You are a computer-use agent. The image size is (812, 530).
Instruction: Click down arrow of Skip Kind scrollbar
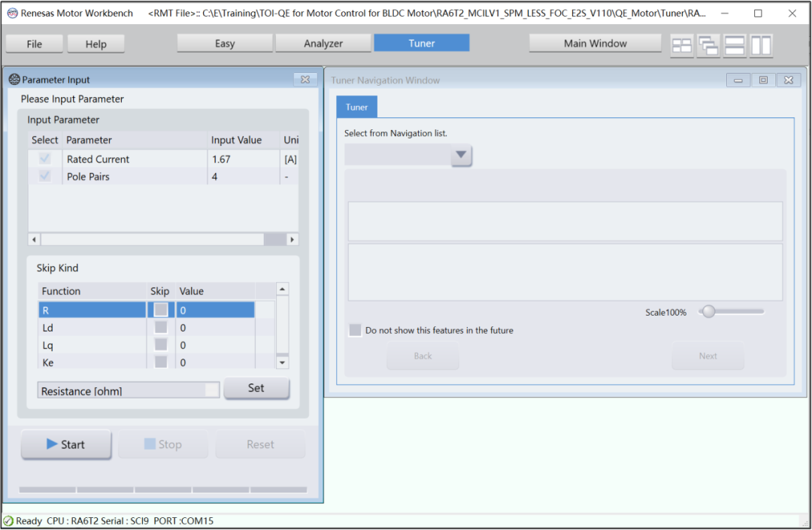click(282, 362)
